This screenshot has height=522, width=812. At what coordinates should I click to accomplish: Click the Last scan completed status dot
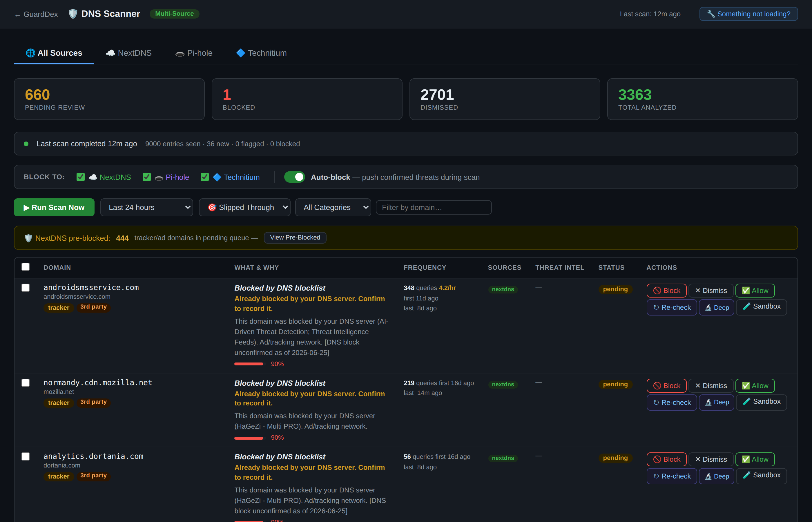click(26, 144)
